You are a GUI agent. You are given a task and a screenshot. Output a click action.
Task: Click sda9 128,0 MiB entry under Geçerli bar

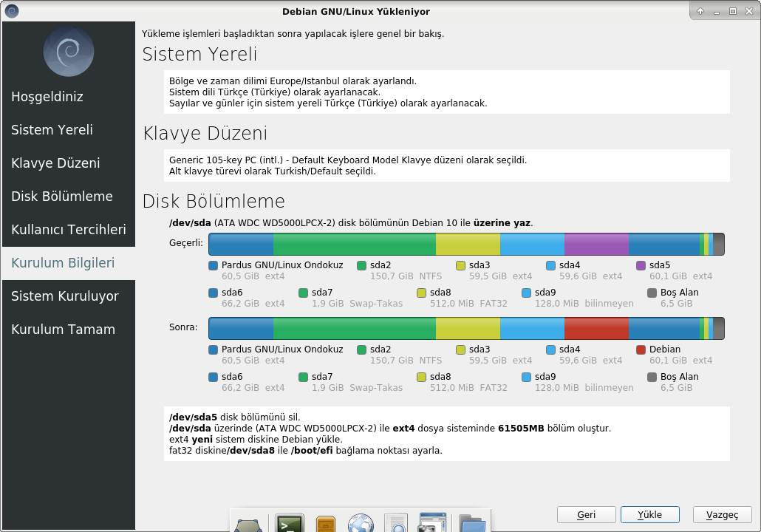point(578,298)
